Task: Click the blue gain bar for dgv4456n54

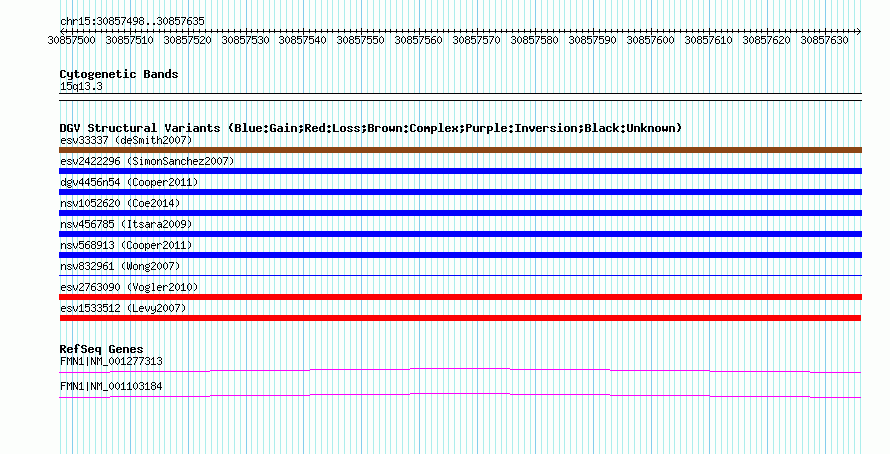Action: (460, 192)
